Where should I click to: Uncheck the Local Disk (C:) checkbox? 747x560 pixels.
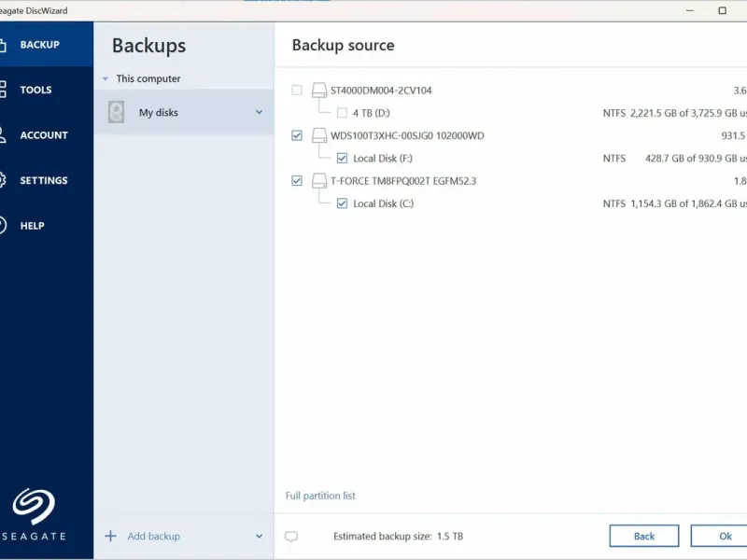click(x=342, y=203)
